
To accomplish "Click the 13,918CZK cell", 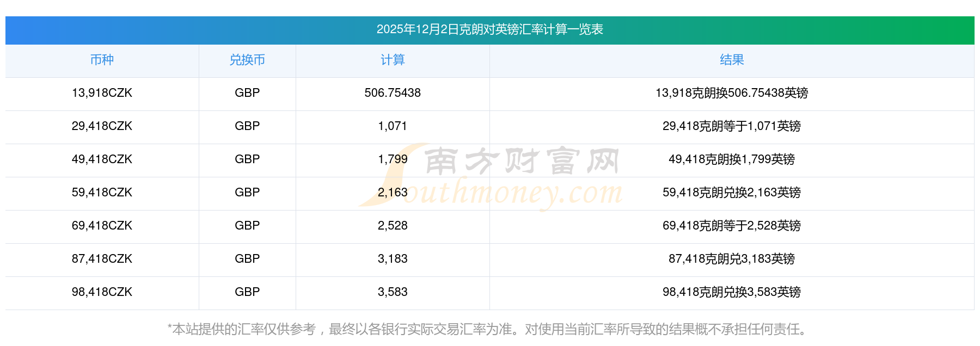I will click(x=102, y=93).
